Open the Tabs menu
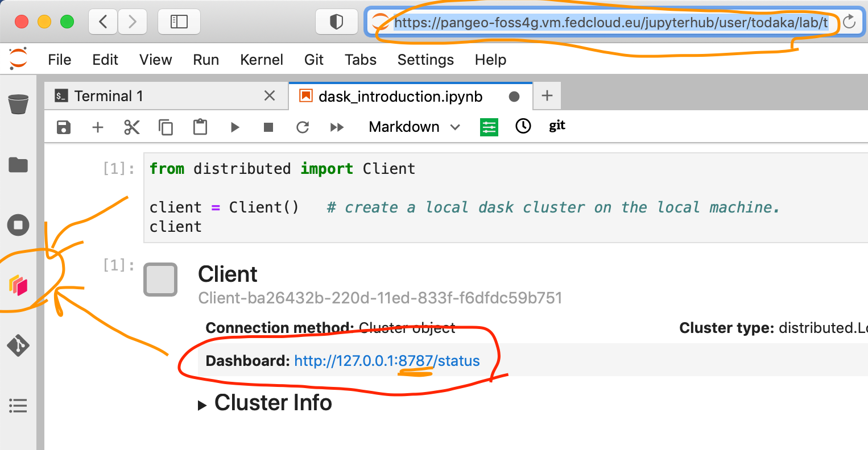868x450 pixels. click(361, 60)
